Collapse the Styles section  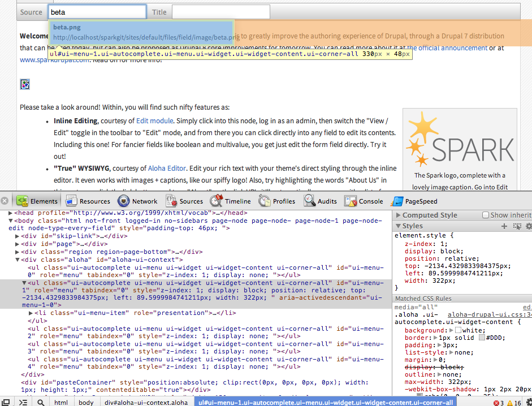pos(399,226)
